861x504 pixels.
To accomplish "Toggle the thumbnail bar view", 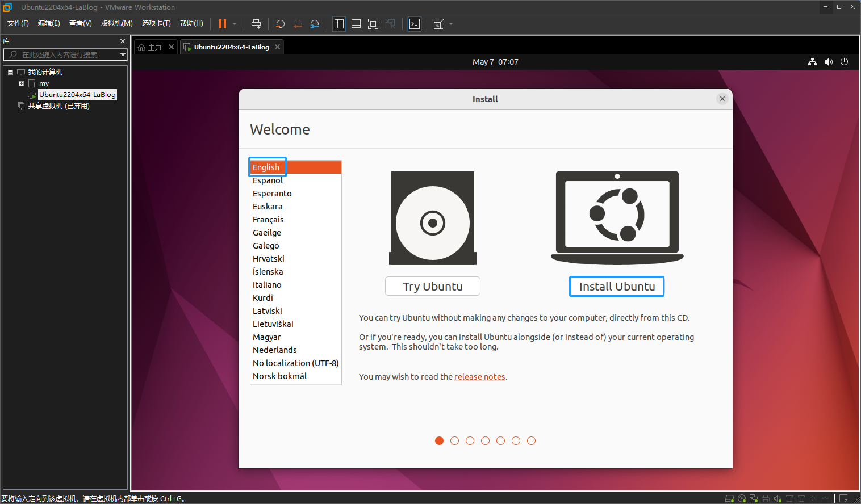I will click(356, 24).
